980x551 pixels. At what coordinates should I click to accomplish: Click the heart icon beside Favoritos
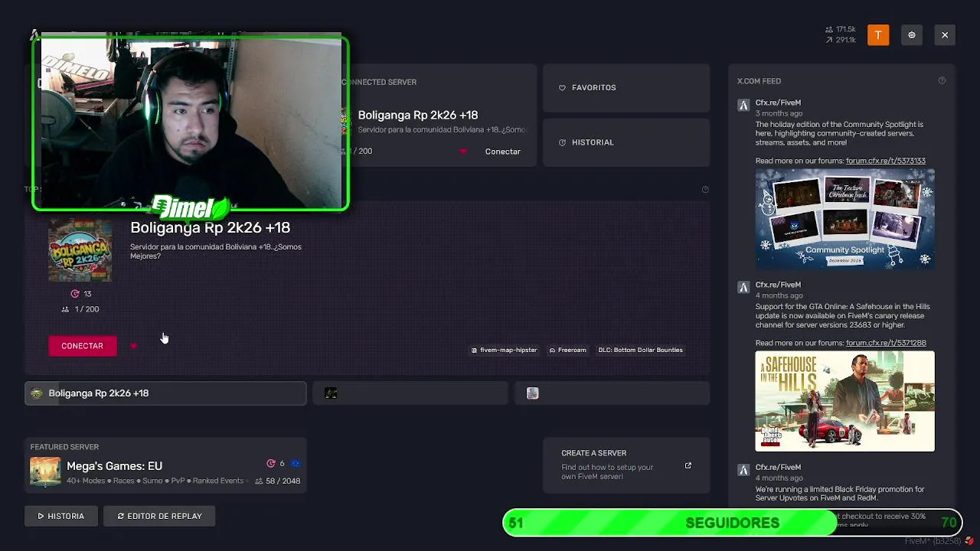click(x=562, y=88)
